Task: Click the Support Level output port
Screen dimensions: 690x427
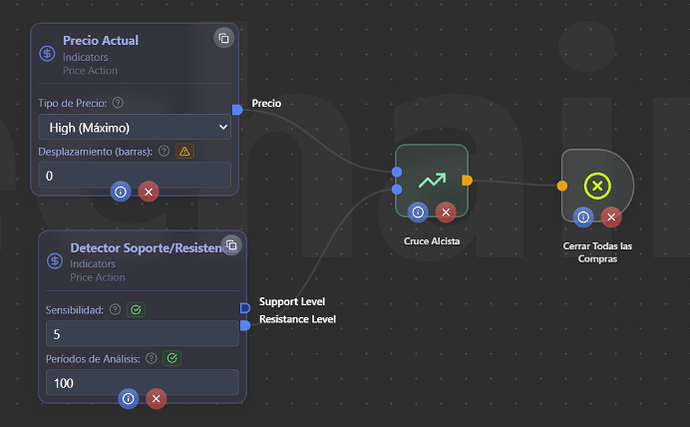Action: pyautogui.click(x=245, y=307)
